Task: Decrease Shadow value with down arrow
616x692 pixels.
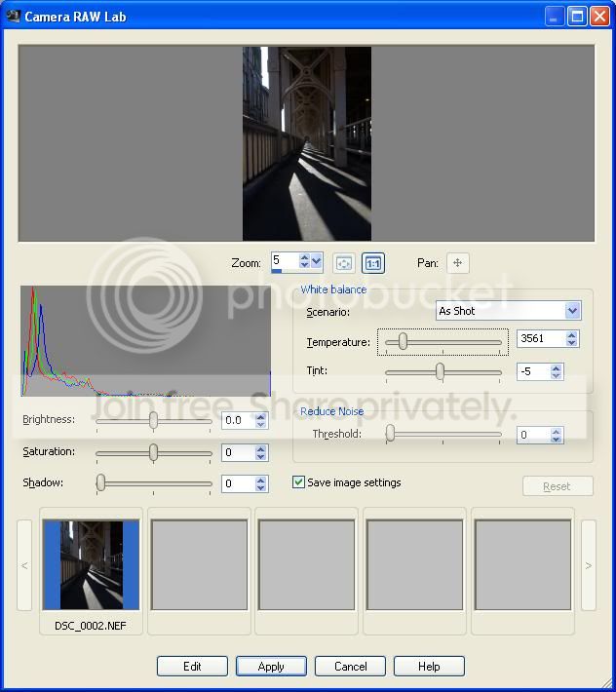Action: click(x=261, y=487)
